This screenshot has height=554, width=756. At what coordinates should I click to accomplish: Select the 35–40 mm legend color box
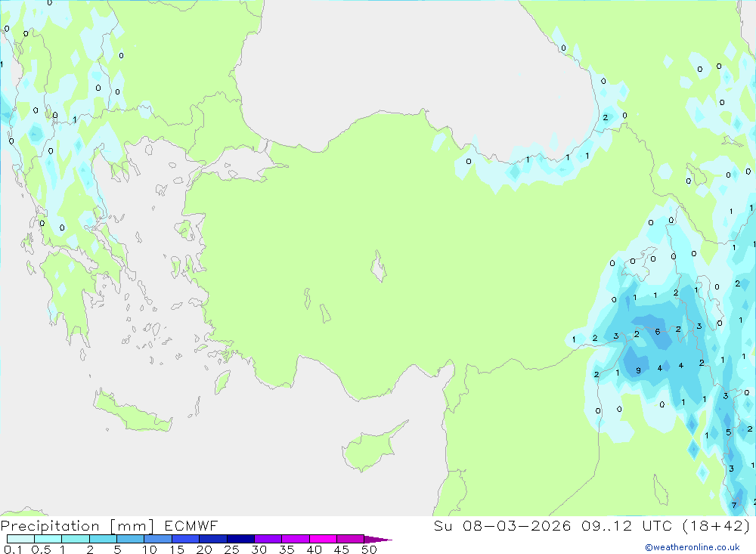click(x=295, y=539)
